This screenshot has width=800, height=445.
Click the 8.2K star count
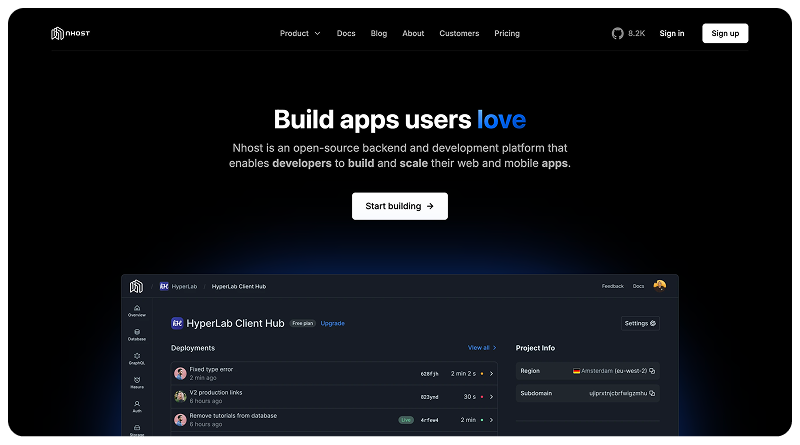pos(637,33)
